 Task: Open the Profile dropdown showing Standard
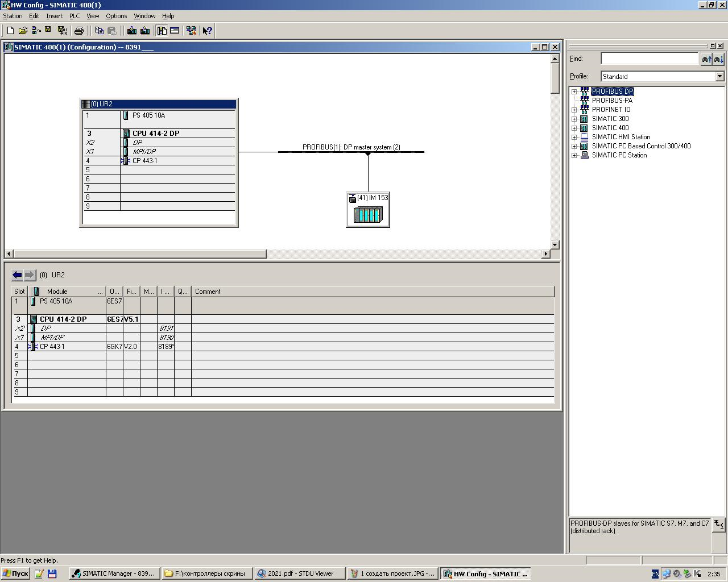719,76
